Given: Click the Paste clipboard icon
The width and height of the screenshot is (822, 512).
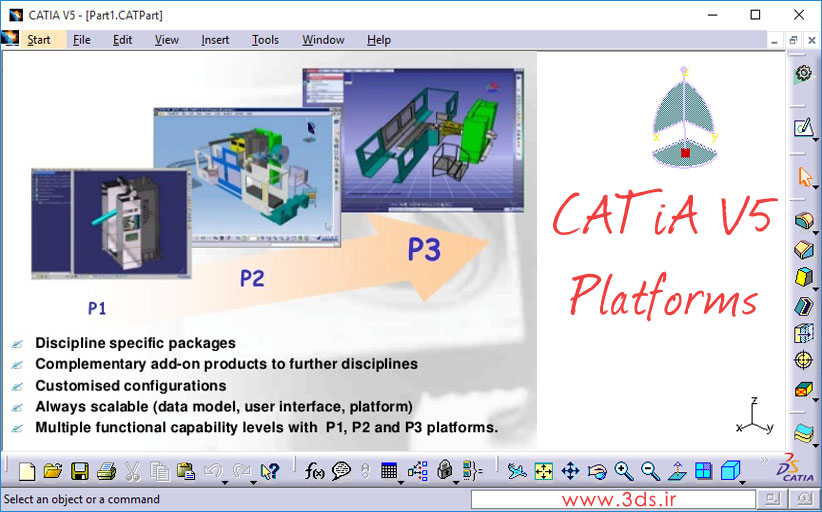Looking at the screenshot, I should pos(186,471).
